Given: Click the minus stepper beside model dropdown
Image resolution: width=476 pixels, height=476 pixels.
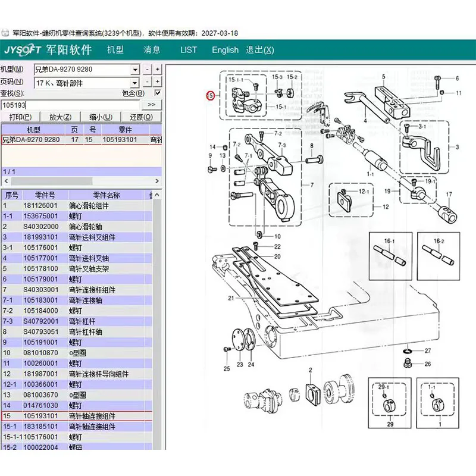Looking at the screenshot, I should pos(147,70).
